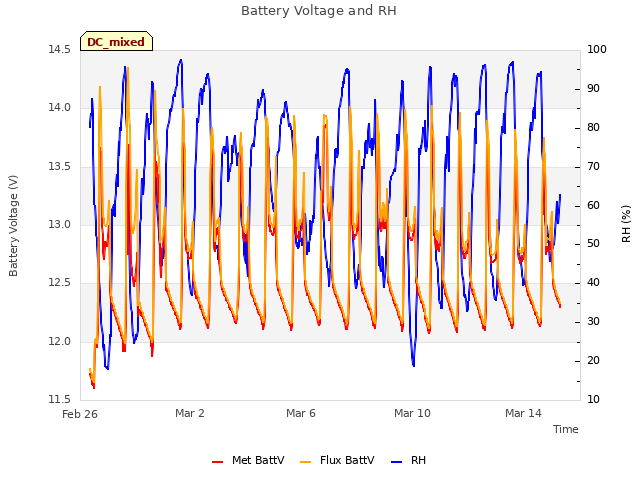Click the 11.5 voltage tick label
This screenshot has height=480, width=640.
(x=59, y=399)
